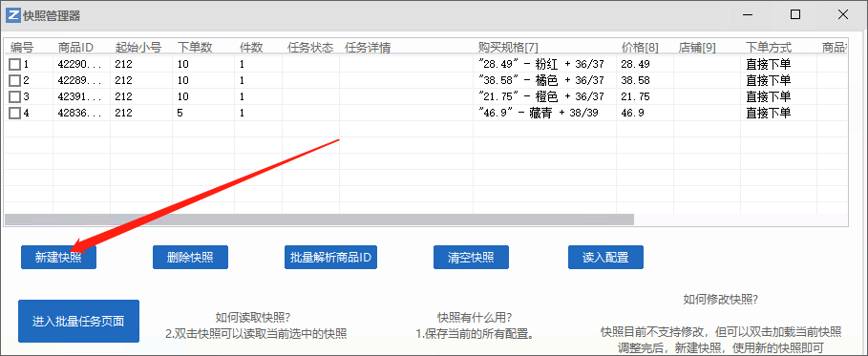This screenshot has width=868, height=356.
Task: Click the 下单方式 column header
Action: click(769, 48)
